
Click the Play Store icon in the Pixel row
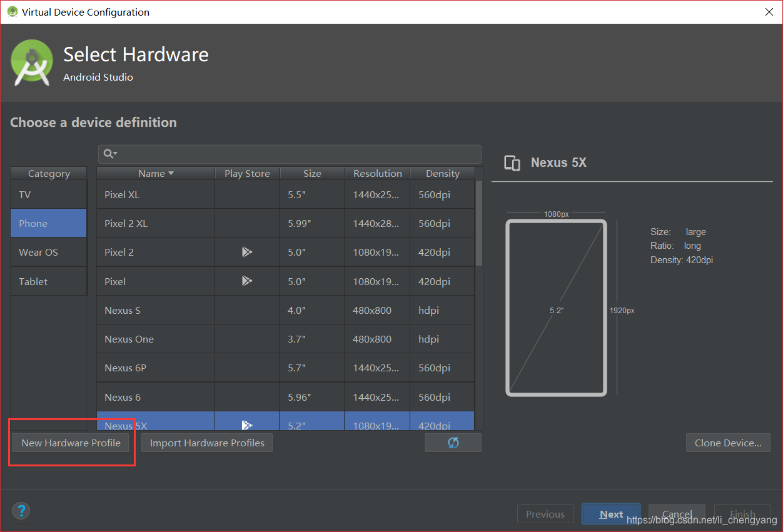(x=247, y=281)
